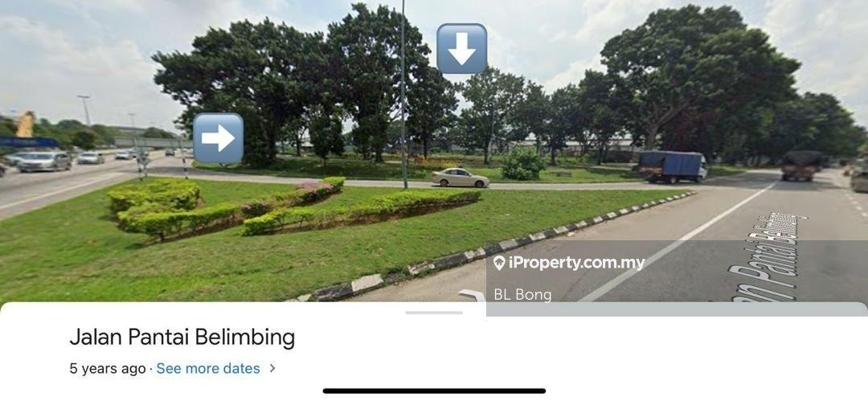The width and height of the screenshot is (868, 401).
Task: Tap the white Street View navigation chevron
Action: 473,295
